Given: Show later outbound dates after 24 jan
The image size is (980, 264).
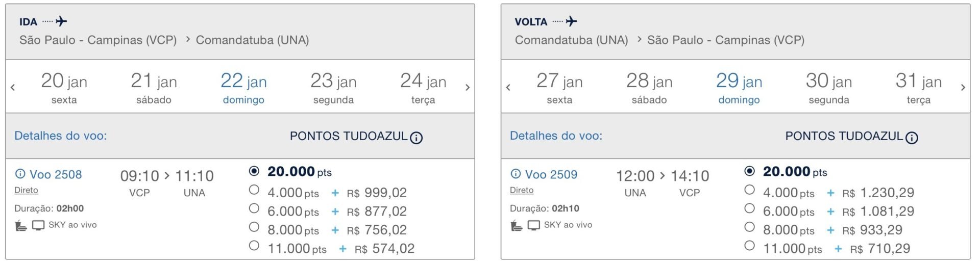Looking at the screenshot, I should 468,88.
